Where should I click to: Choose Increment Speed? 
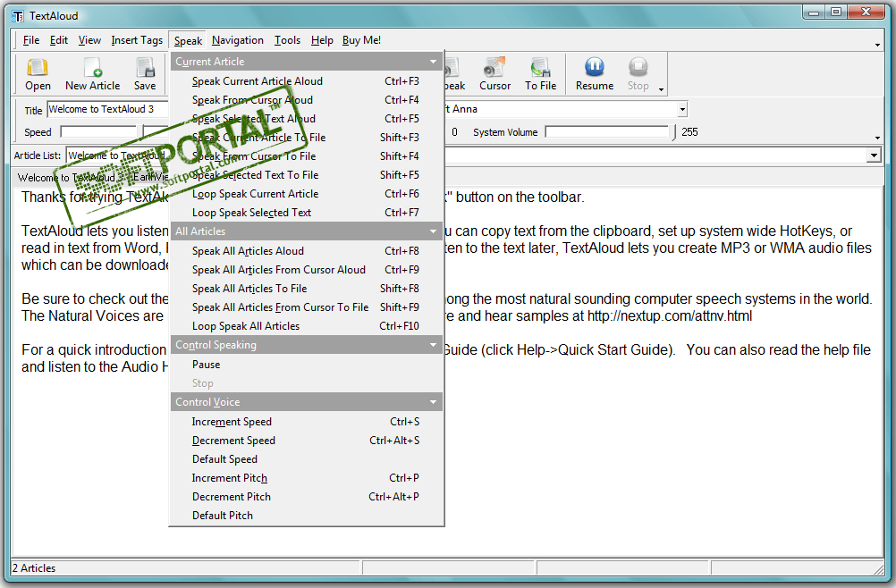tap(307, 421)
